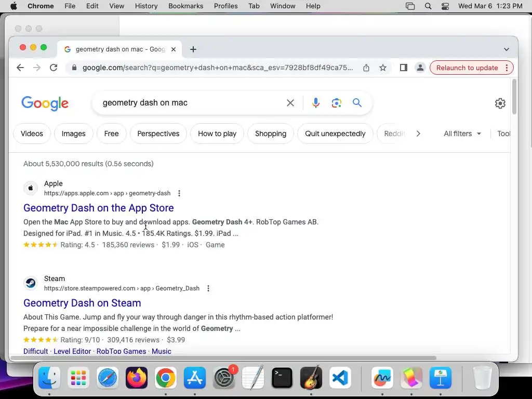Open more options for the Steam result
Screen dimensions: 532x399
pos(208,288)
